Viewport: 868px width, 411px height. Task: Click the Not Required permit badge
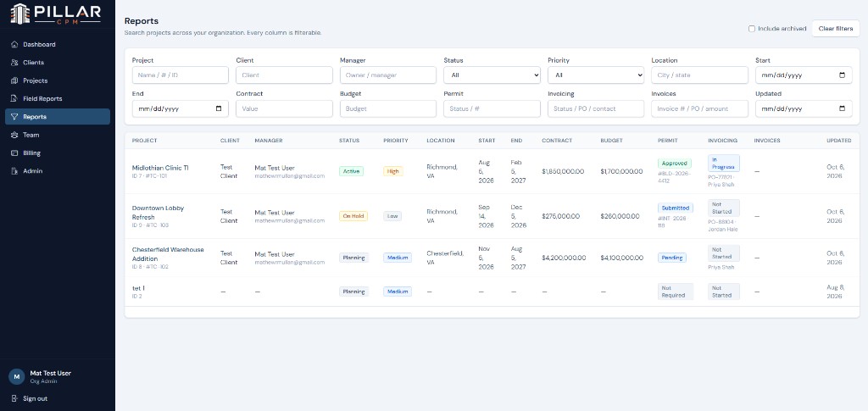[676, 291]
